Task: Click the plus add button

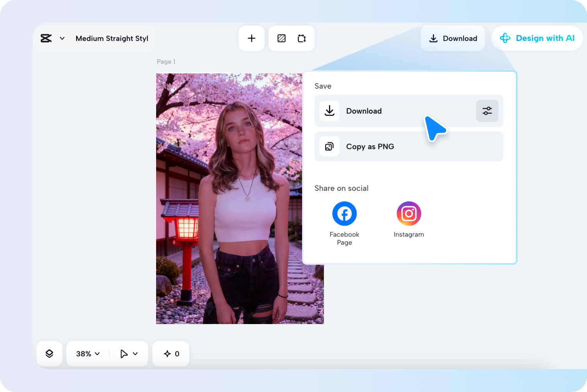Action: click(252, 38)
